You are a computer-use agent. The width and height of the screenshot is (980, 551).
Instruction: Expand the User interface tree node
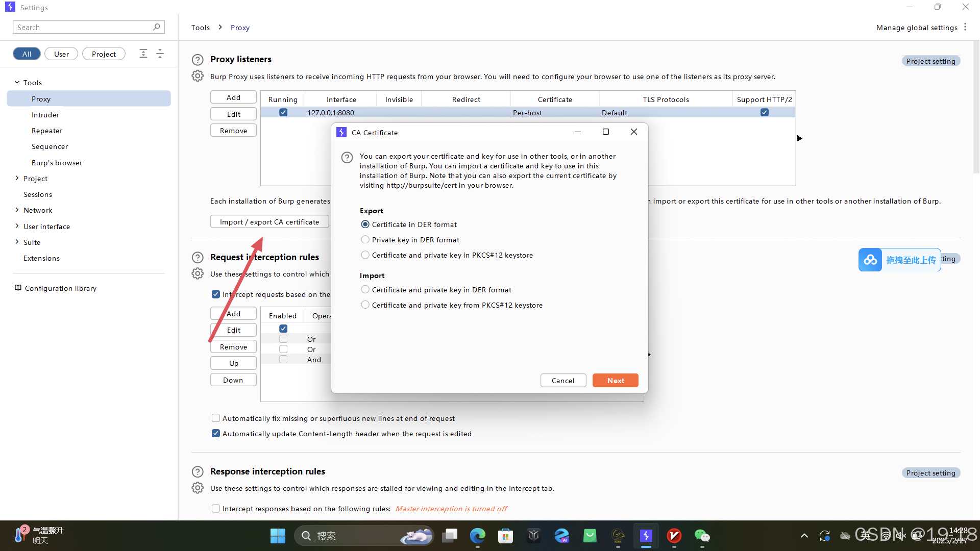pos(17,226)
